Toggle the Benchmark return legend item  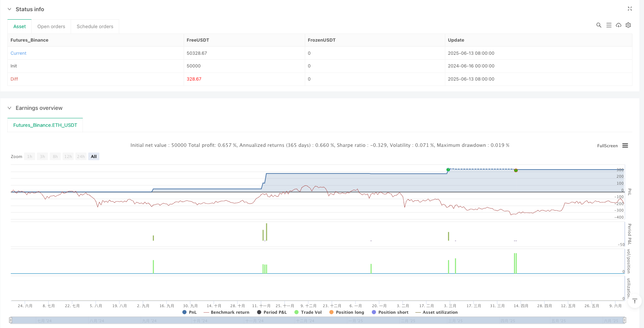coord(226,312)
